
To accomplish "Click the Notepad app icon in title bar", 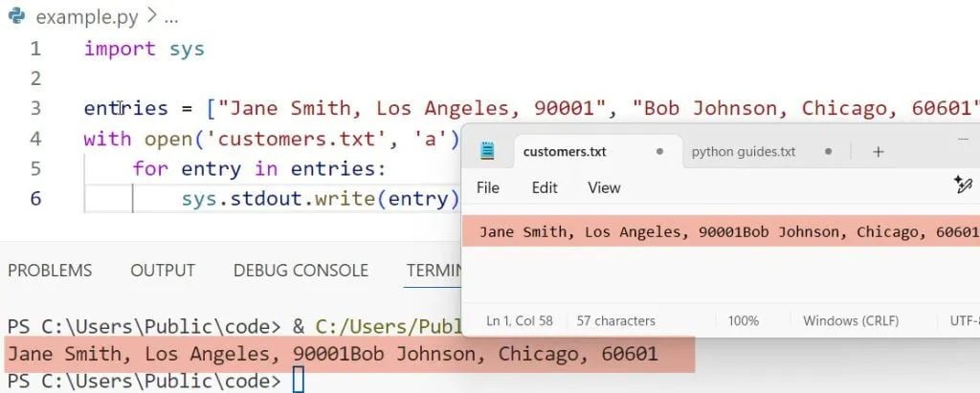I will [x=488, y=151].
